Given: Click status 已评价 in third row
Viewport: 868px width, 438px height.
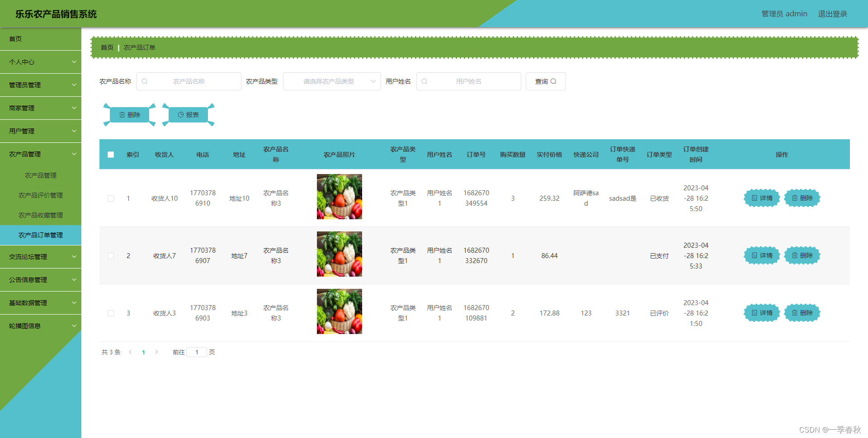Looking at the screenshot, I should pyautogui.click(x=659, y=313).
